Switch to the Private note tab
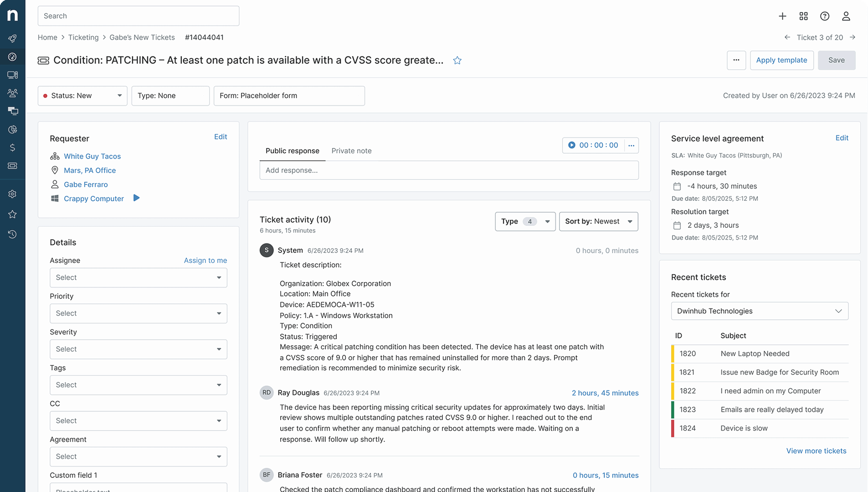The width and height of the screenshot is (868, 492). click(351, 151)
